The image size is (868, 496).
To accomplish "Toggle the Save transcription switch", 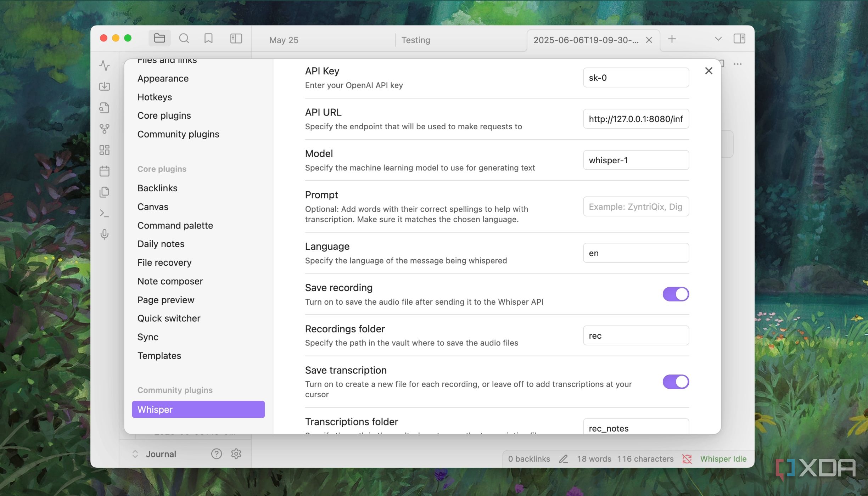I will click(x=676, y=382).
